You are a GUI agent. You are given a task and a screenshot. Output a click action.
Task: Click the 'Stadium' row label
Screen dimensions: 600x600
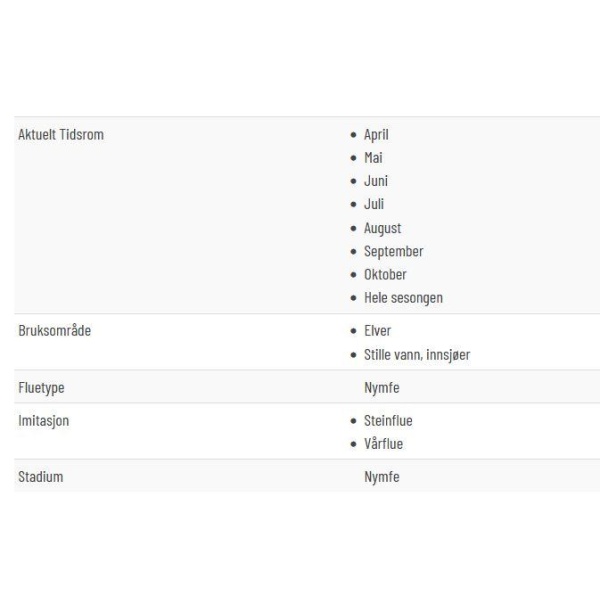coord(41,477)
